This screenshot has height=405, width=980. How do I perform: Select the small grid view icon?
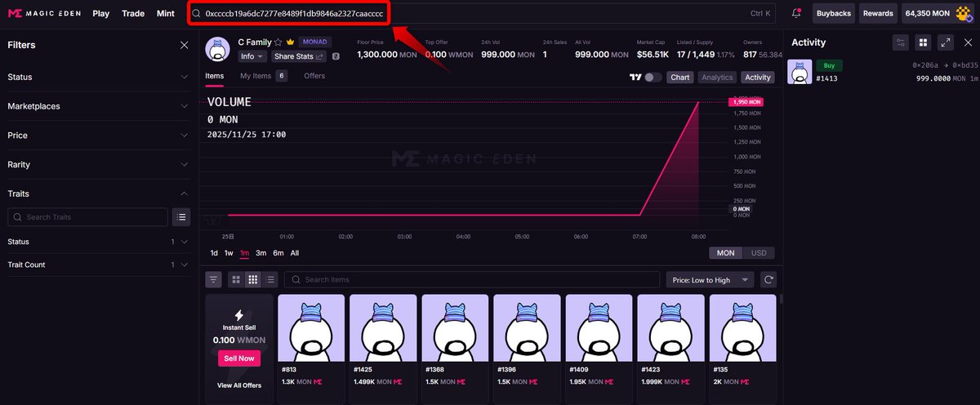pyautogui.click(x=253, y=279)
